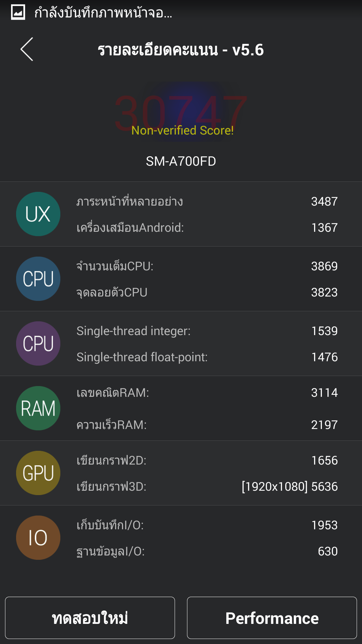This screenshot has width=362, height=644.
Task: Select the Single-thread integer score row
Action: pos(207,331)
